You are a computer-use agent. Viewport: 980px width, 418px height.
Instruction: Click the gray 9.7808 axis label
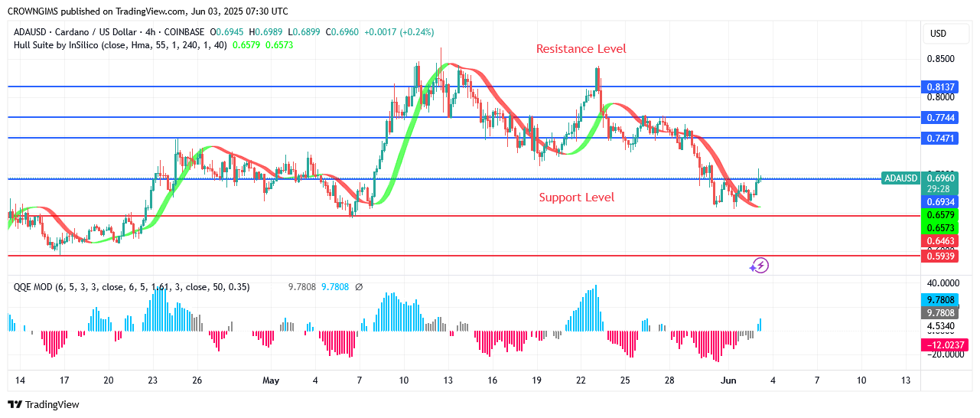tap(939, 312)
